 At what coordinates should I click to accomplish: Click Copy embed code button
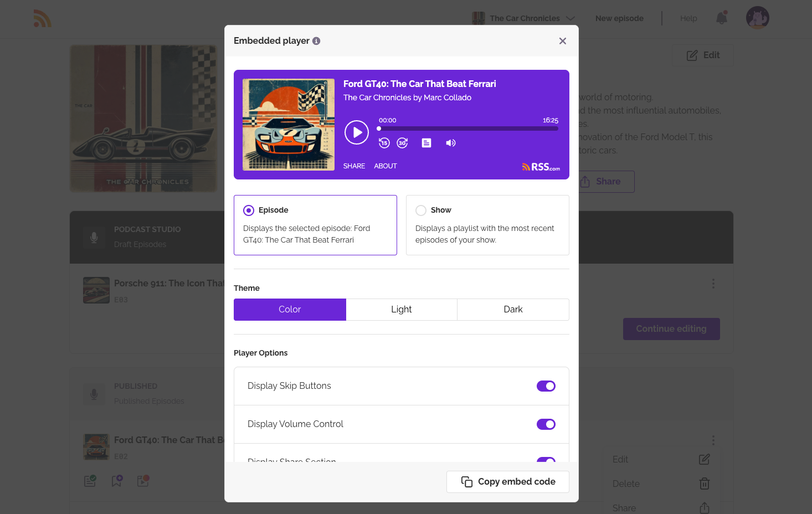508,482
